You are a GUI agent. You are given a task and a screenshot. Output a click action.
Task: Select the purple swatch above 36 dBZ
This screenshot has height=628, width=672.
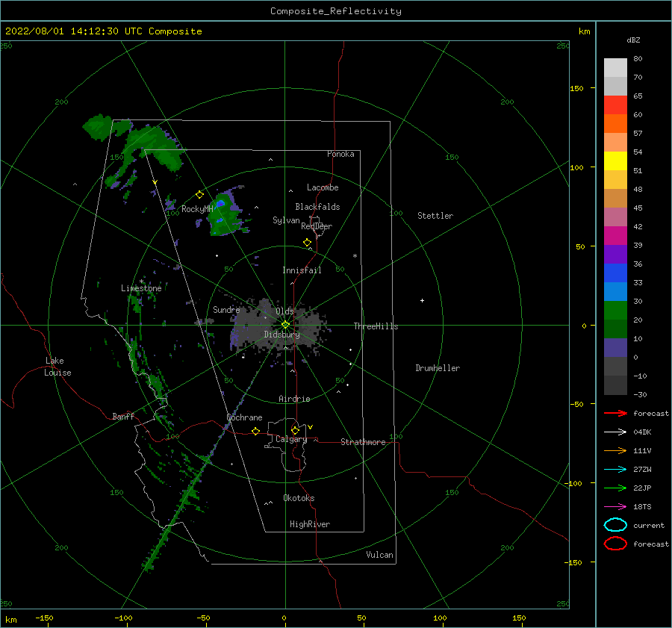615,254
